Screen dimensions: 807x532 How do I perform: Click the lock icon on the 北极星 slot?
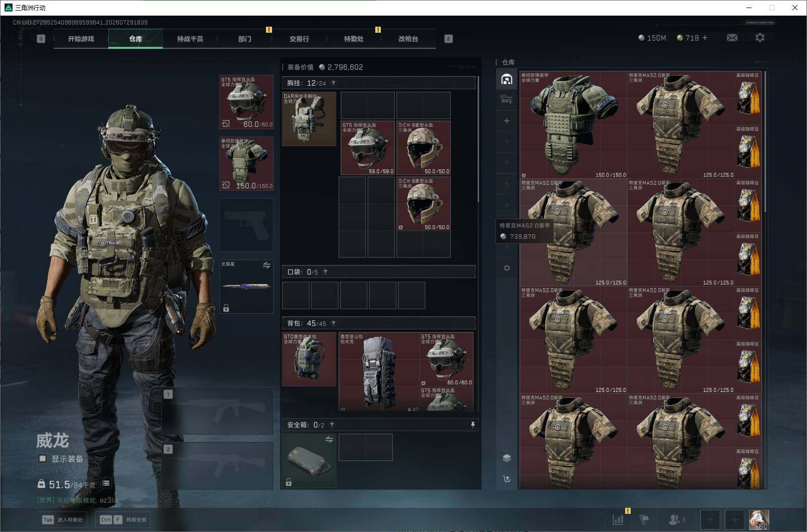(x=226, y=308)
